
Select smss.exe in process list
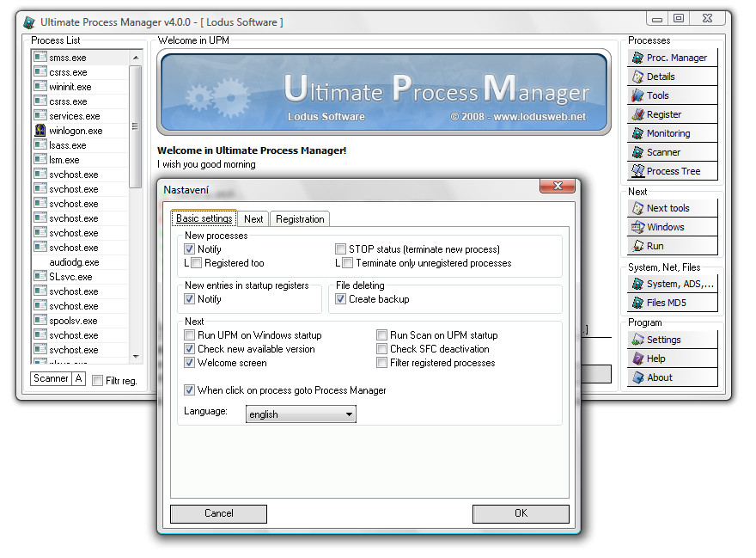click(x=81, y=58)
